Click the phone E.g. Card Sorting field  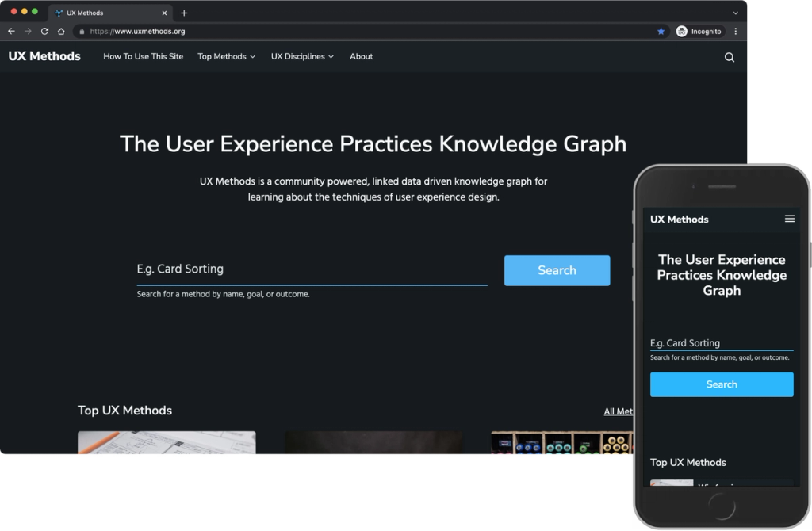tap(722, 342)
